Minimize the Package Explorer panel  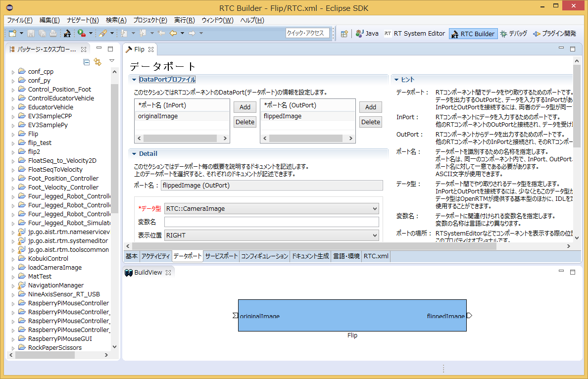tap(99, 48)
